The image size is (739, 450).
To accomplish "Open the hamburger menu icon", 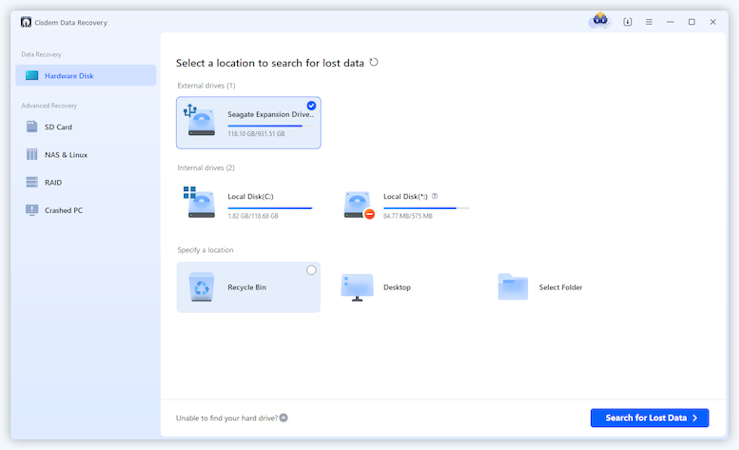I will pos(649,22).
